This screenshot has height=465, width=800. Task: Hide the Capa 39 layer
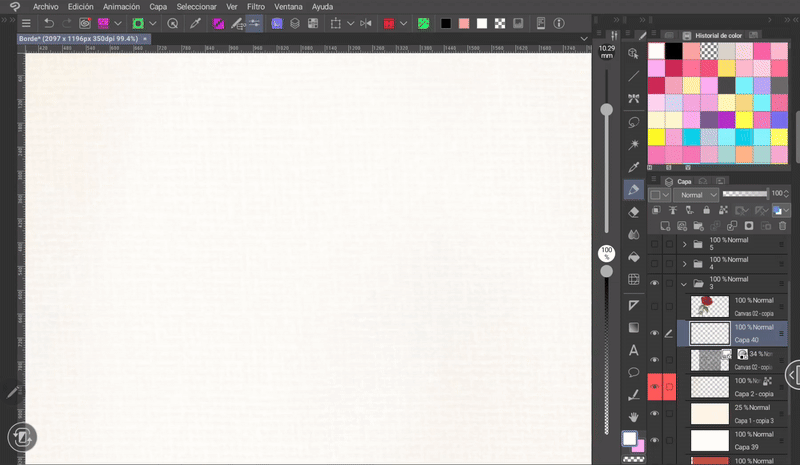(654, 440)
